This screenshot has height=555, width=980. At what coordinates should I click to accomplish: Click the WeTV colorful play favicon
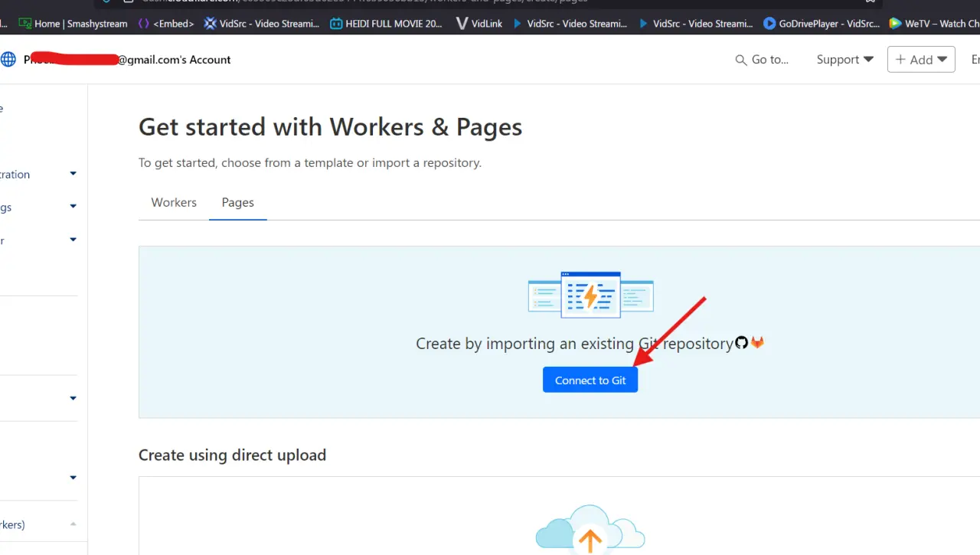pyautogui.click(x=895, y=24)
